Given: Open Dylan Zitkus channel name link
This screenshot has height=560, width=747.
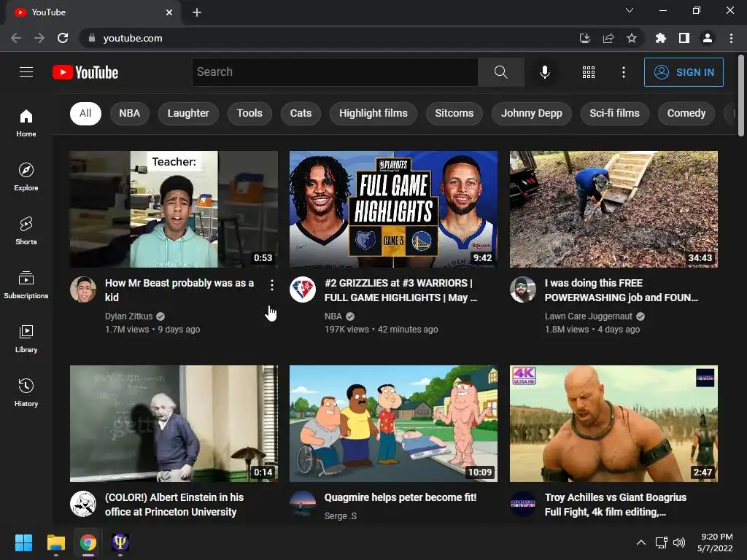Looking at the screenshot, I should (128, 316).
